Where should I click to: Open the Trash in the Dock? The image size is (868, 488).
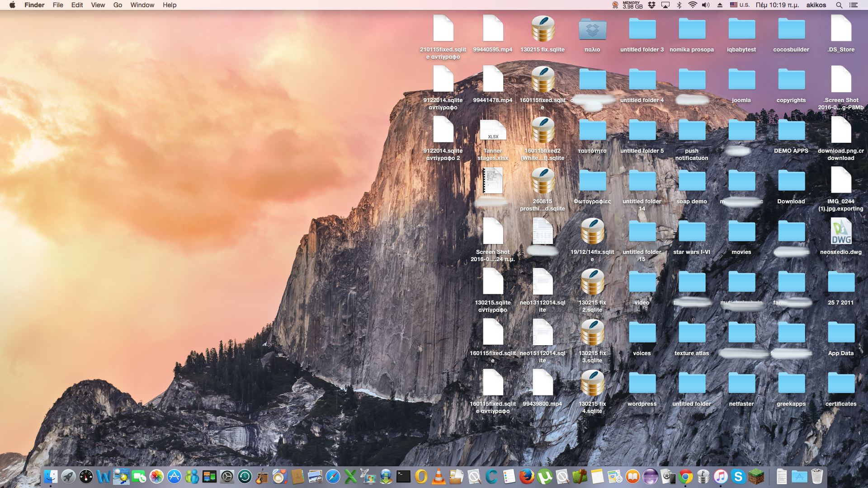pos(817,476)
